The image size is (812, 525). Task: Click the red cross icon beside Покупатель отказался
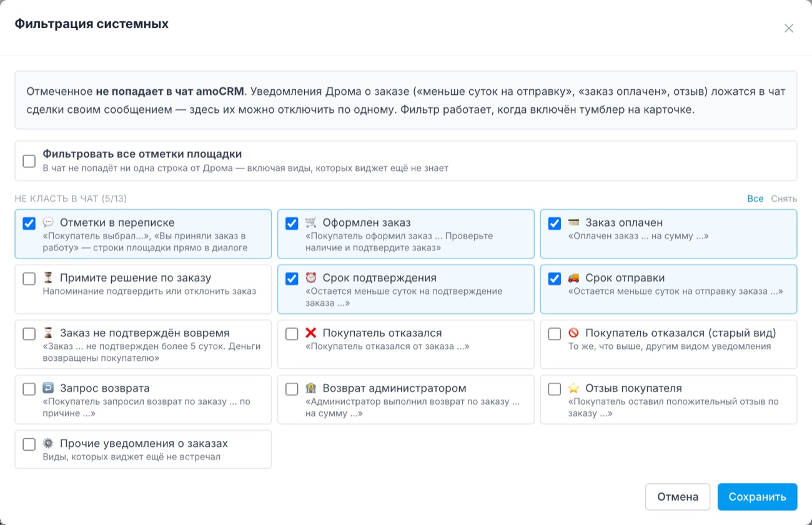311,333
